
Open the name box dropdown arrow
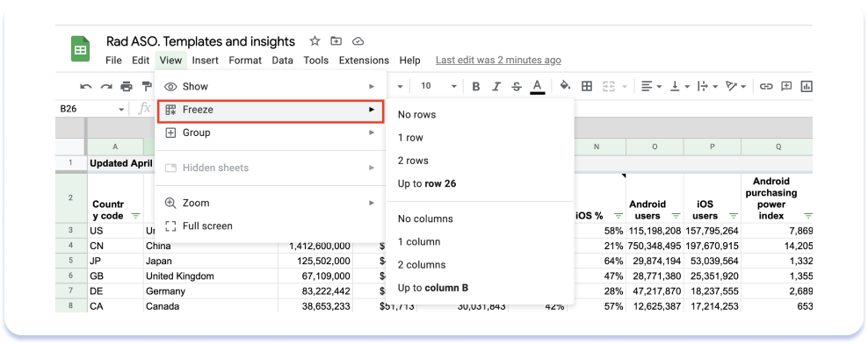point(121,110)
